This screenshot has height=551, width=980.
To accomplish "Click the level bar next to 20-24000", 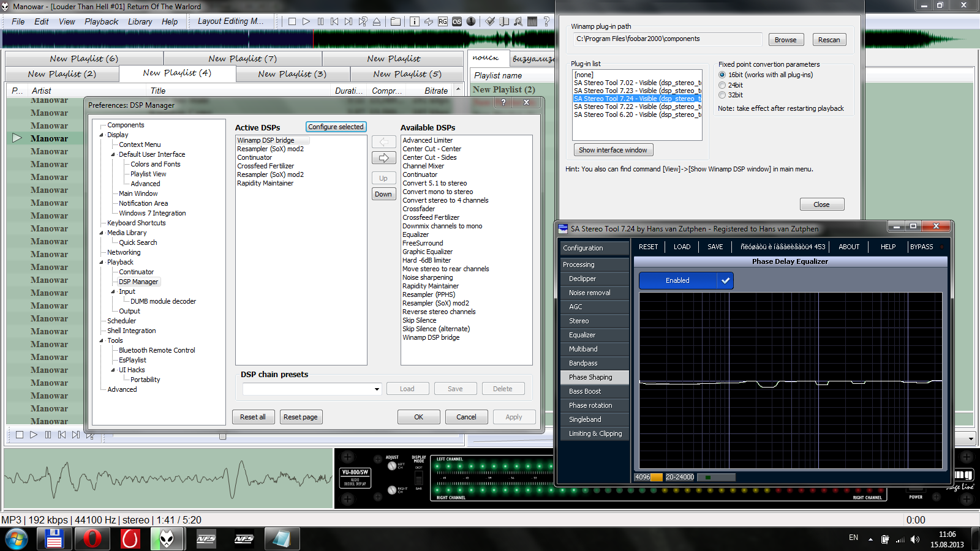I will click(x=716, y=477).
